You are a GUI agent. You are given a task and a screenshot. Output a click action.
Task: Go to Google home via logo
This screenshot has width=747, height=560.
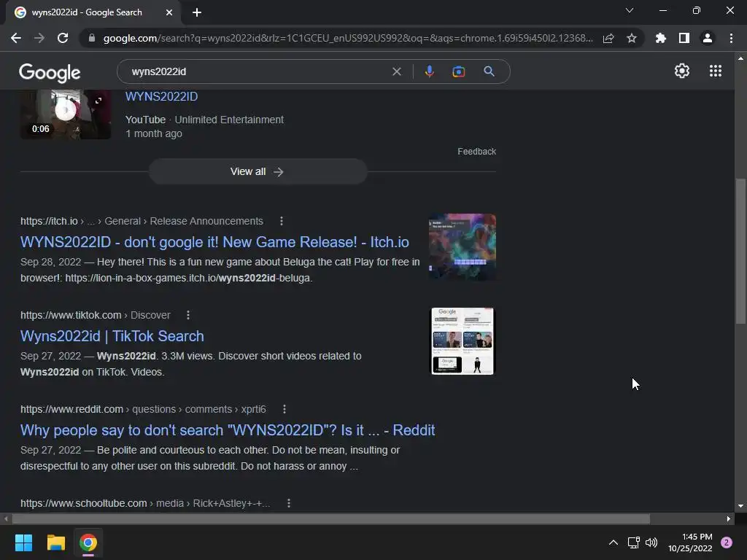(50, 72)
